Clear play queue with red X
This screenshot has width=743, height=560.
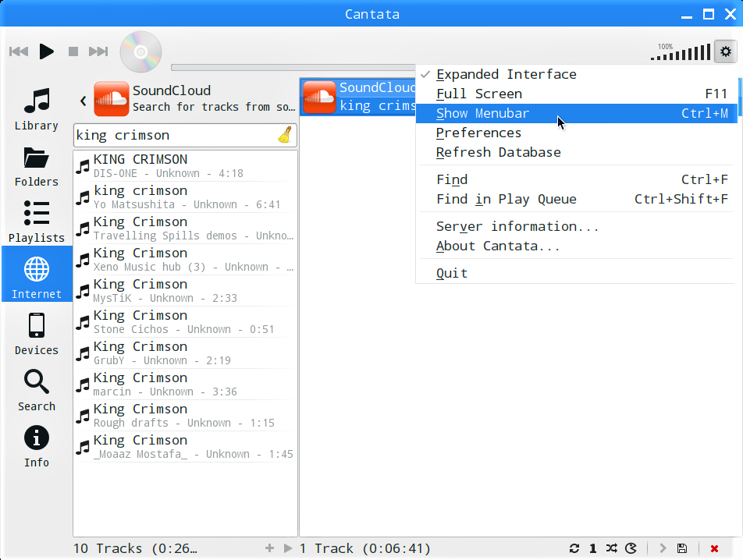click(x=714, y=548)
